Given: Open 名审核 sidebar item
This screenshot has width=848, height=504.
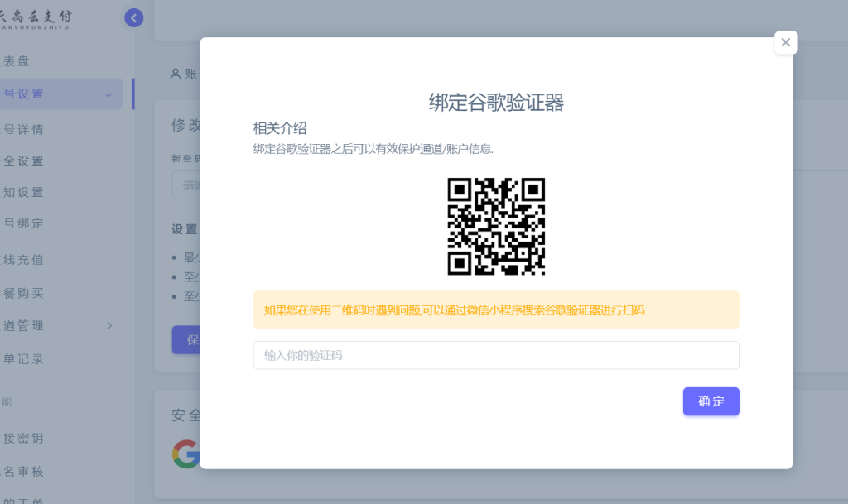Looking at the screenshot, I should (24, 472).
